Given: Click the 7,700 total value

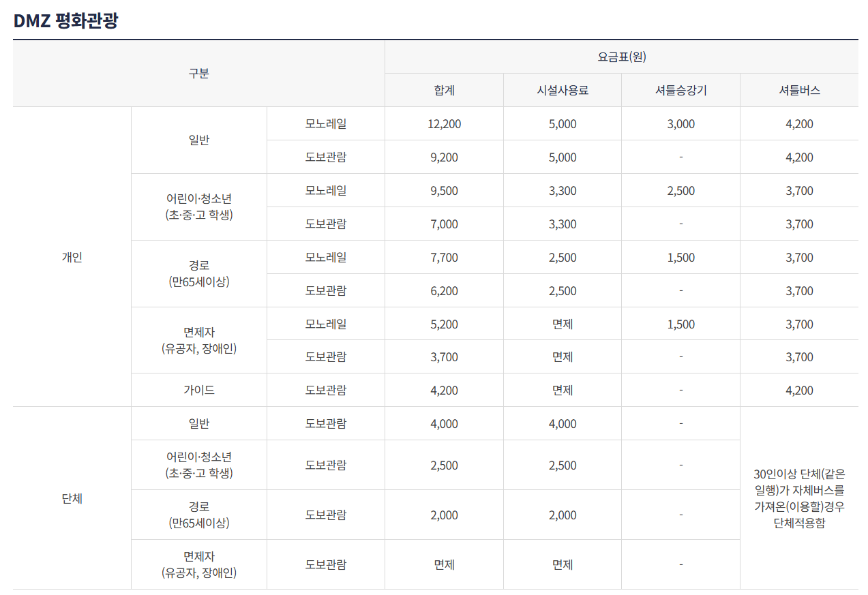Looking at the screenshot, I should 444,258.
